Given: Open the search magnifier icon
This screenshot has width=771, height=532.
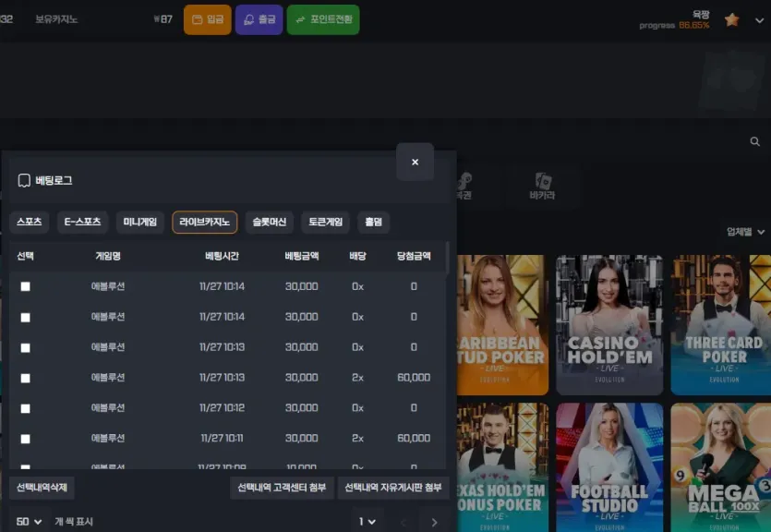Looking at the screenshot, I should [754, 141].
